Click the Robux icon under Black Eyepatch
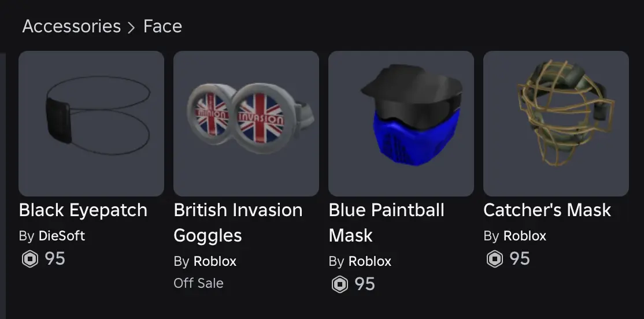Screen dimensions: 644x319 coord(29,259)
